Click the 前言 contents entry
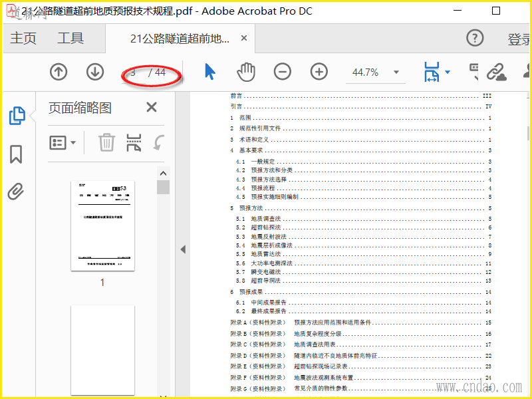The image size is (532, 399). 360,96
